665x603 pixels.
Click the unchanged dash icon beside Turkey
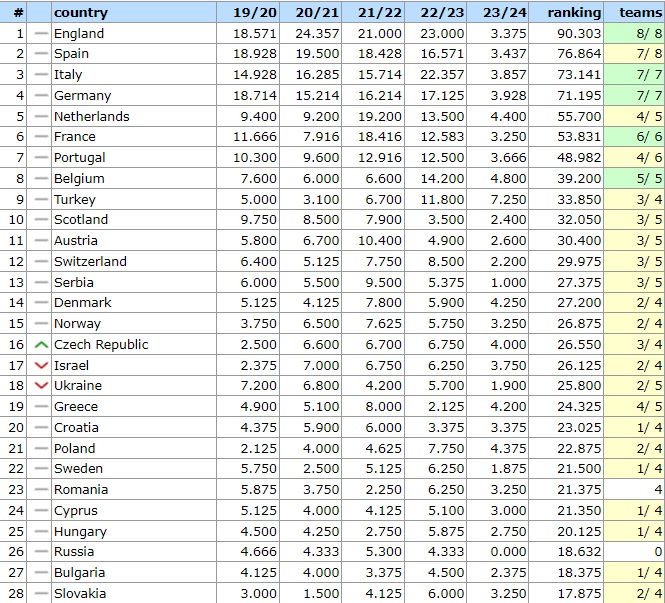(41, 199)
